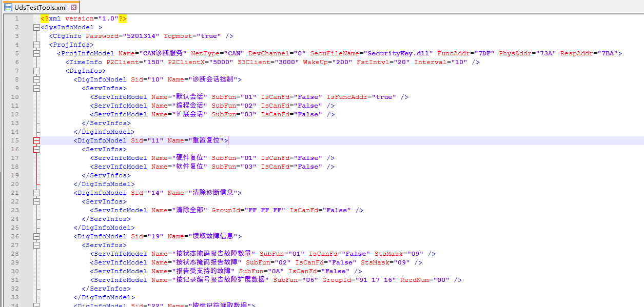Click the Name value "硬件复位"
The height and width of the screenshot is (307, 644).
[x=189, y=158]
